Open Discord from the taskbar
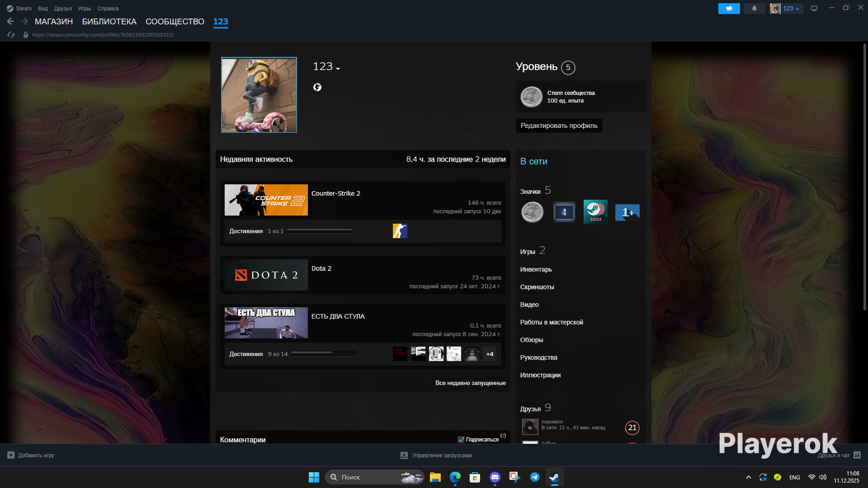 [495, 477]
